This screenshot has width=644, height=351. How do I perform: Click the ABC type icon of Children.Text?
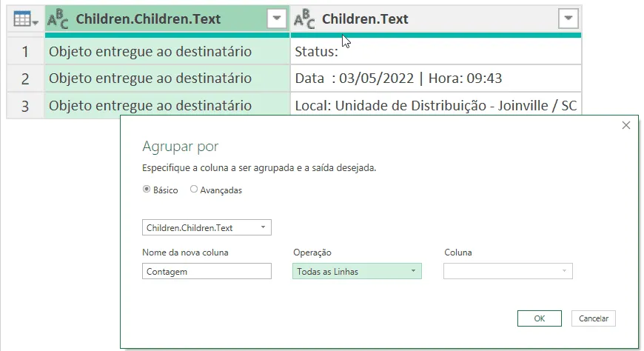304,19
